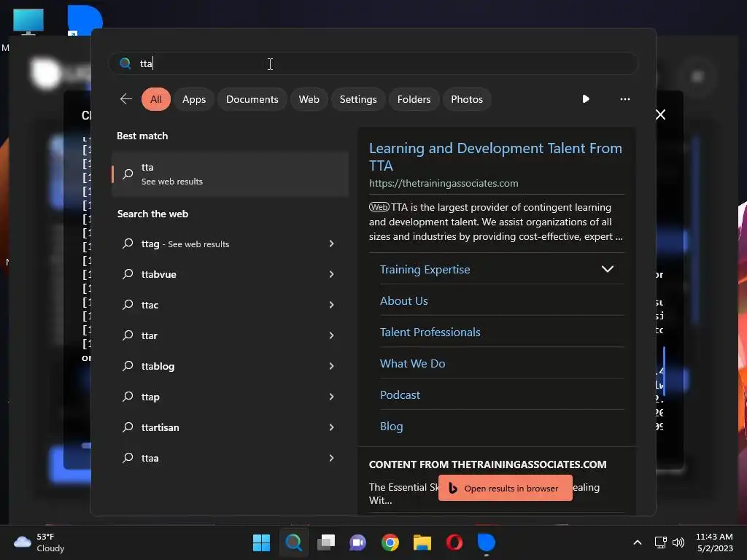Open the clock showing 11:43 AM
Image resolution: width=747 pixels, height=560 pixels.
pos(715,542)
